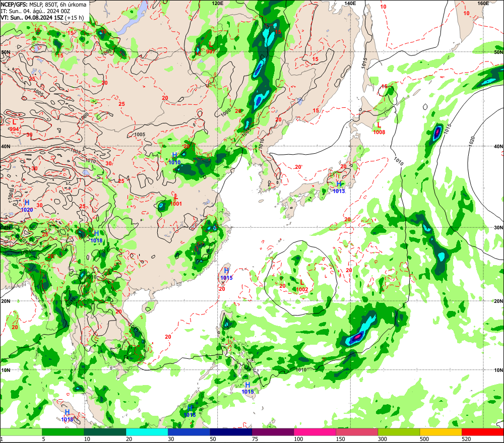
Task: Pick the purple 75–100 legend swatch
Action: tap(273, 432)
